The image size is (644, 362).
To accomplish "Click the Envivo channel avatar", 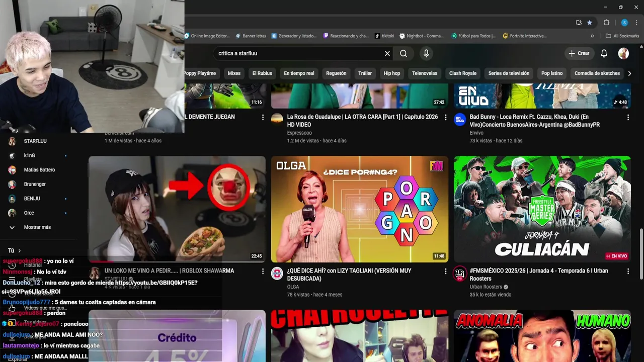I will coord(459,119).
